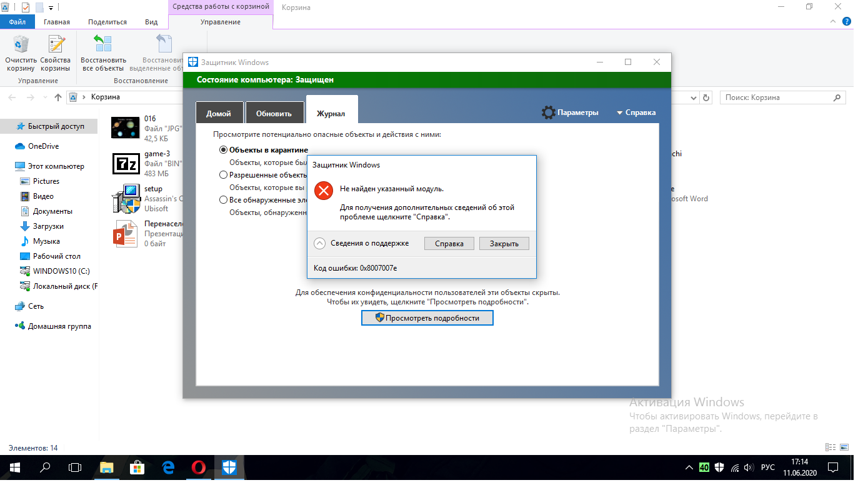Open Explorer help question mark icon
Viewport: 868px width, 495px height.
[x=847, y=22]
